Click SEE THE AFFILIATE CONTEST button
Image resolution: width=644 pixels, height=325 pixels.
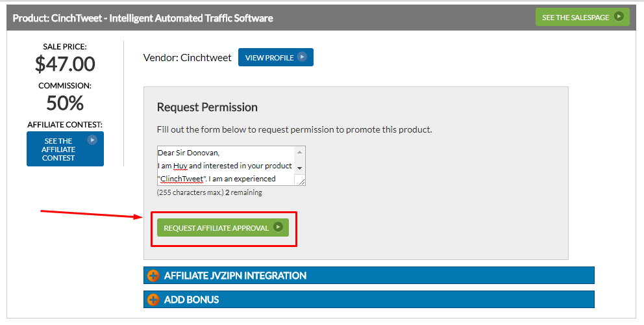[x=65, y=149]
